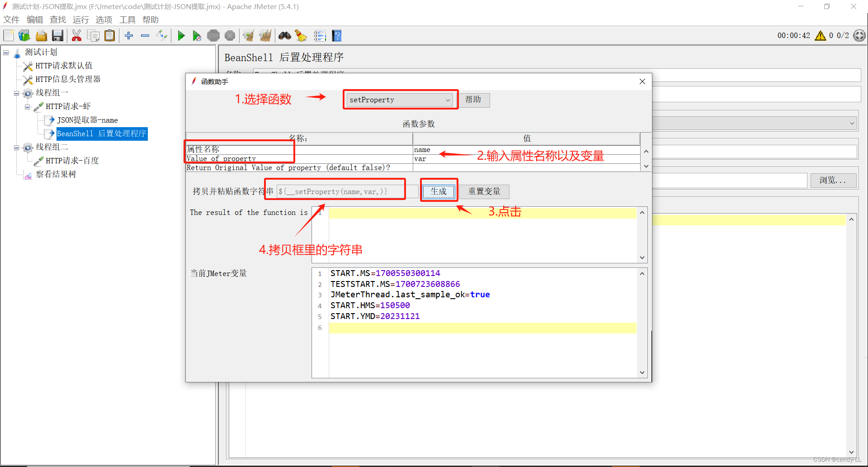The height and width of the screenshot is (467, 868).
Task: Click the New test plan toolbar icon
Action: tap(9, 36)
